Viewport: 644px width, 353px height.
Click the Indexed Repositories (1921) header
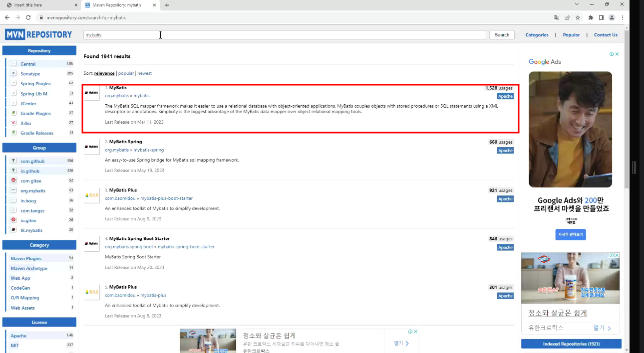tap(571, 344)
